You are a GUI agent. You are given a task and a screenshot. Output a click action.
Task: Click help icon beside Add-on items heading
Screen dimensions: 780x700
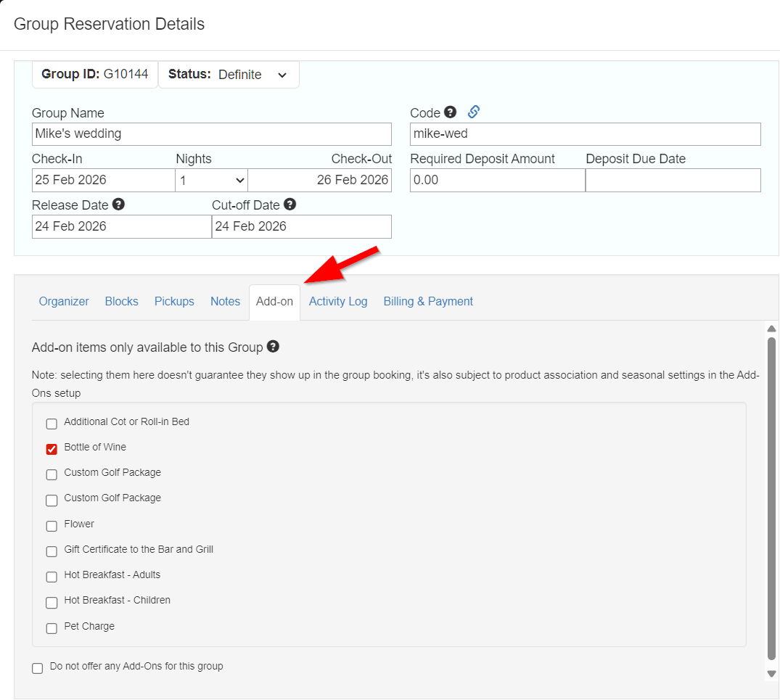coord(273,347)
